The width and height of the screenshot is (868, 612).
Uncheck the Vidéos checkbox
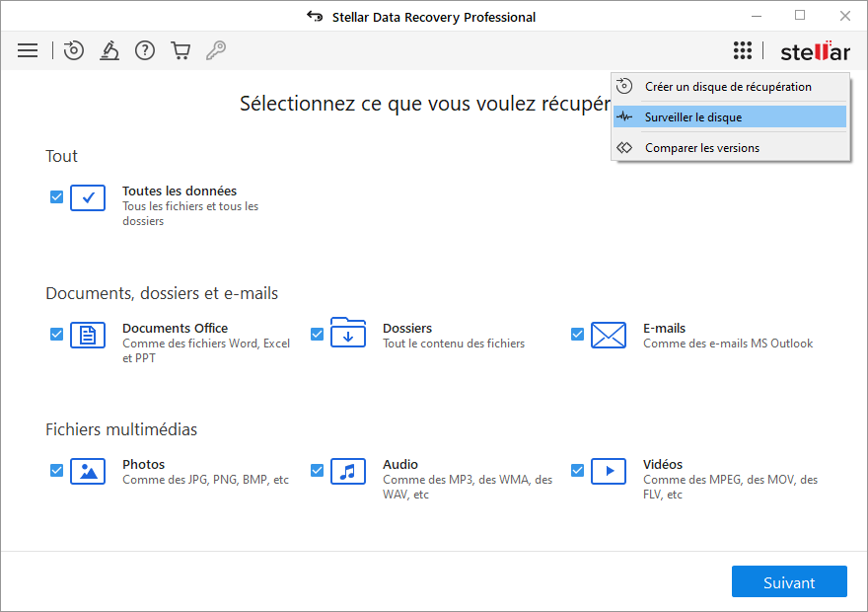click(x=578, y=471)
